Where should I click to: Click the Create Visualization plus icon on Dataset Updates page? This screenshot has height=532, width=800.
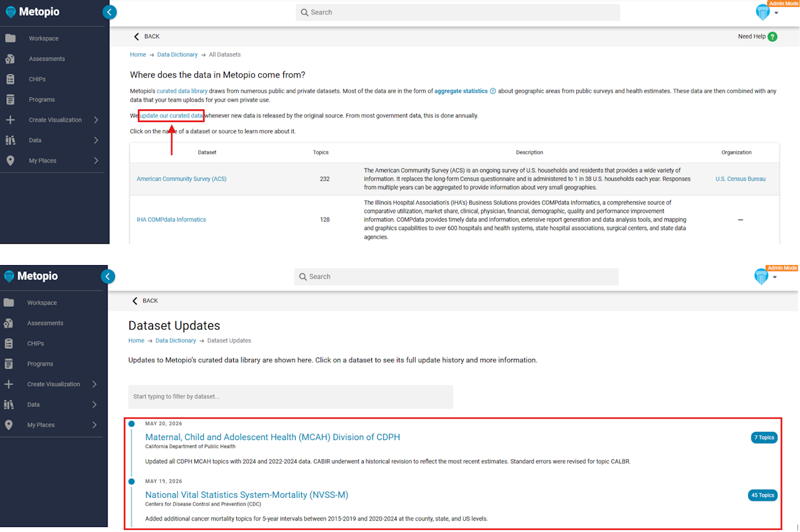[x=9, y=384]
